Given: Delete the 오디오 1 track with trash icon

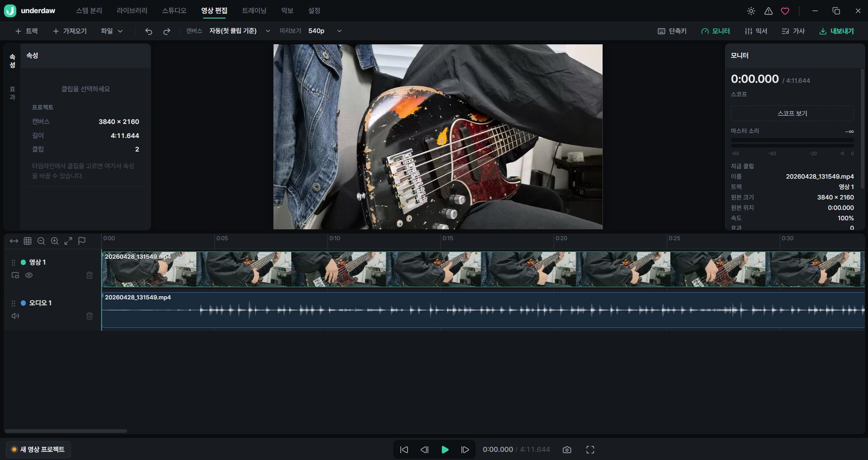Looking at the screenshot, I should coord(90,316).
